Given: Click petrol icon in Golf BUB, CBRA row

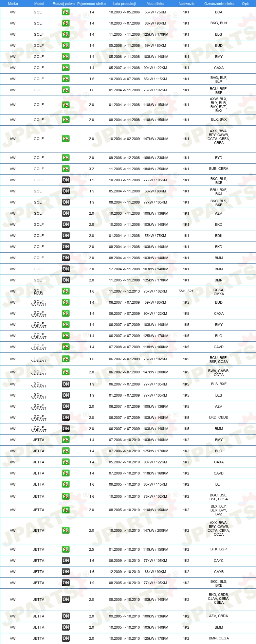Looking at the screenshot, I should pos(66,169).
